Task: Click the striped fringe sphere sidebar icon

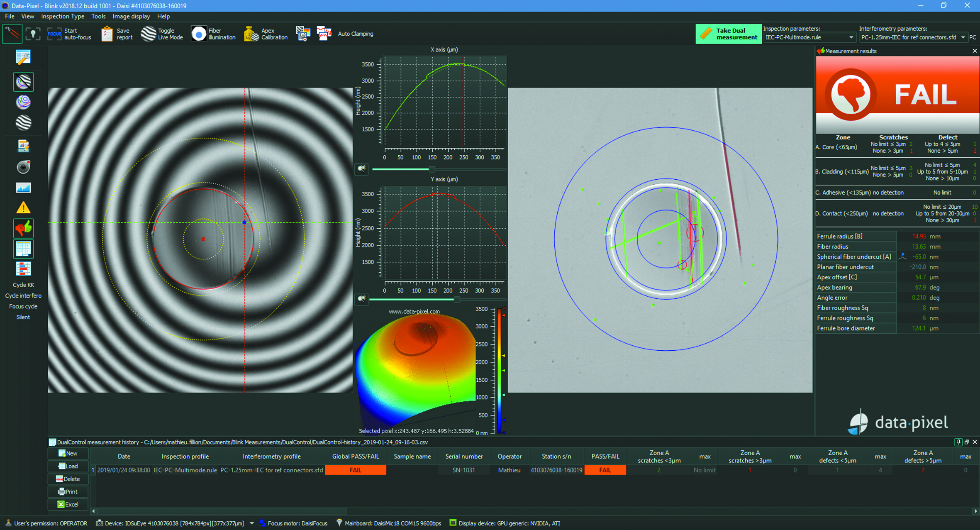Action: pos(23,122)
